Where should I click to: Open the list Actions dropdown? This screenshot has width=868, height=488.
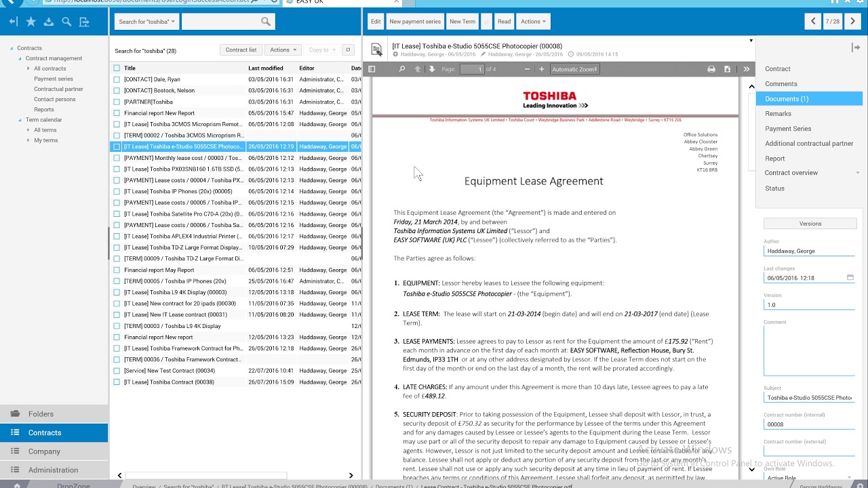pos(283,49)
